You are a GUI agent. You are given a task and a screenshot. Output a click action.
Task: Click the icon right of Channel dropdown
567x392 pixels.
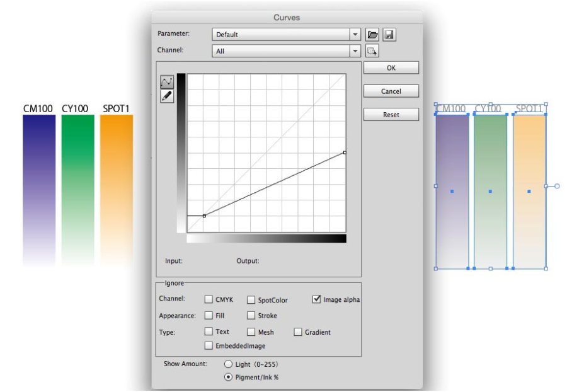[372, 52]
